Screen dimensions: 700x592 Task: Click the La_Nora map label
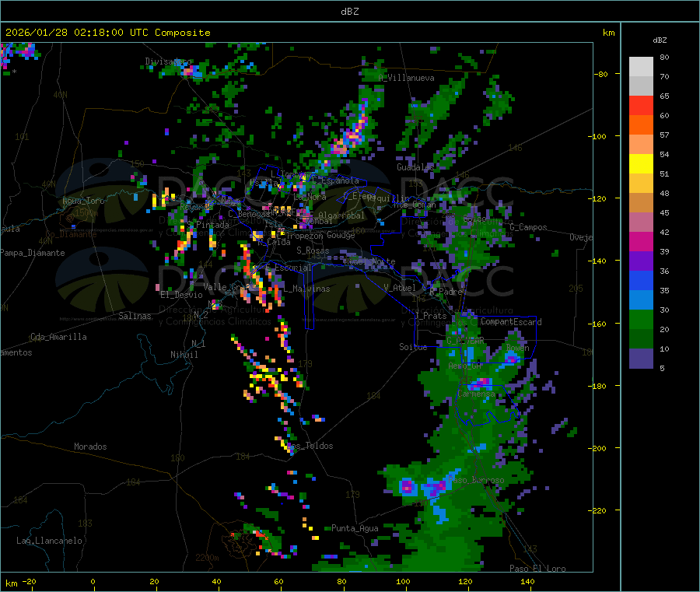[x=310, y=197]
